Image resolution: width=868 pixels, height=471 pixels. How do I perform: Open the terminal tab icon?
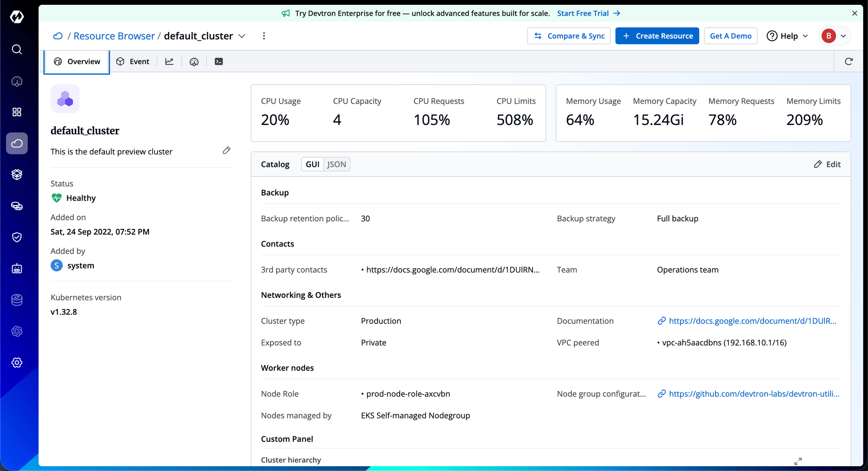pos(219,62)
